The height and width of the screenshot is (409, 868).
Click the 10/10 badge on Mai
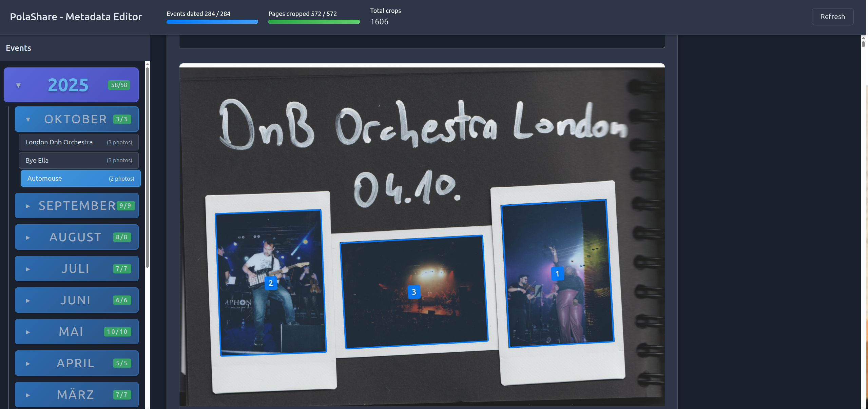(117, 331)
